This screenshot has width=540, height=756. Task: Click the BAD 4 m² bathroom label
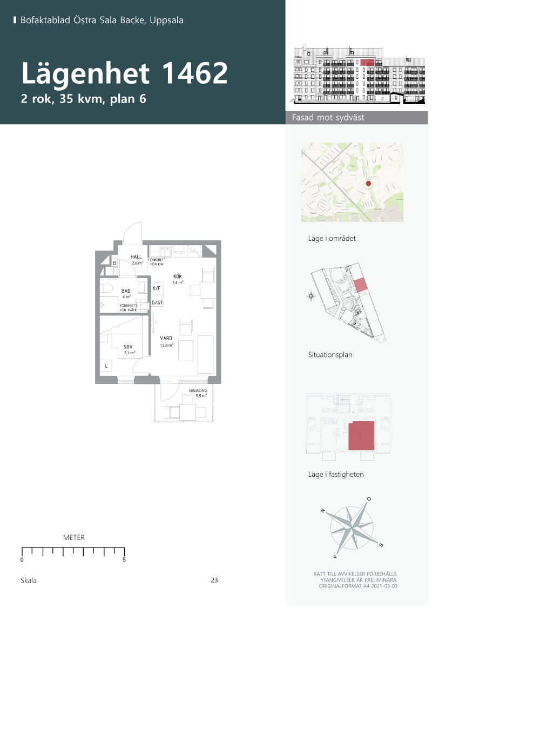(x=126, y=294)
